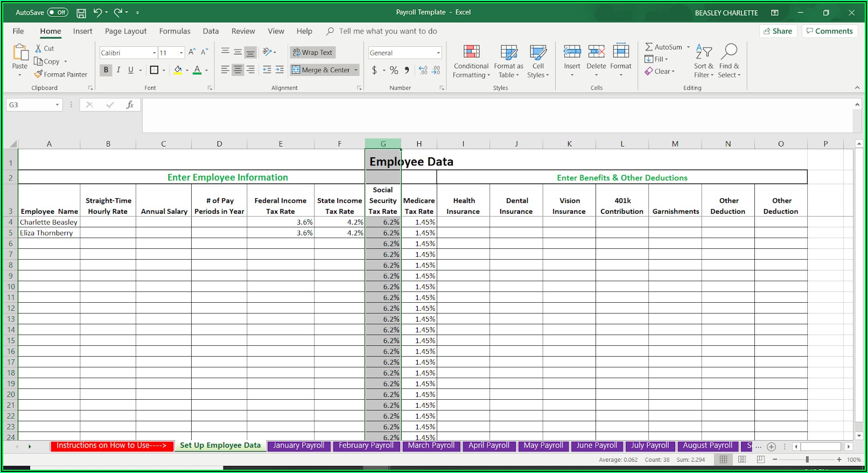Open the Number Format dropdown showing General

438,53
